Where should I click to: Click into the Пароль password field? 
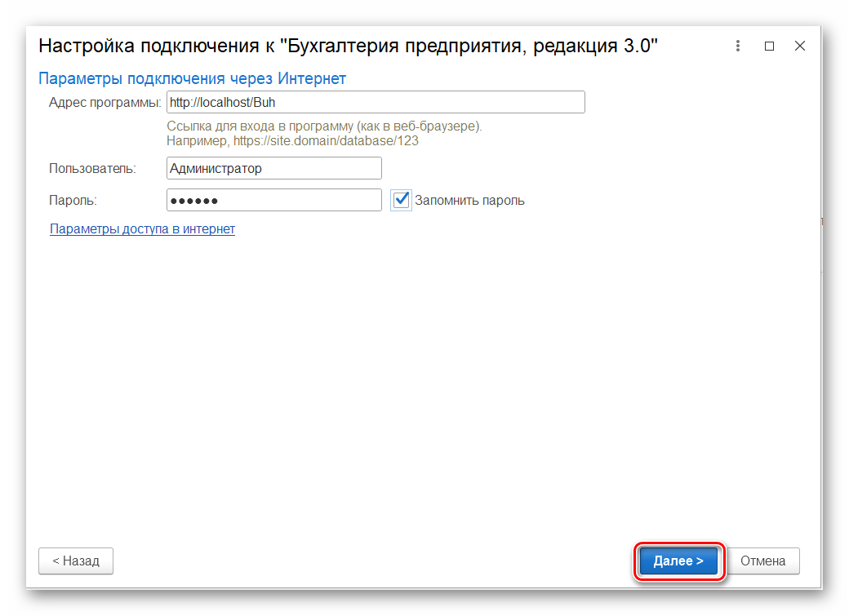(274, 200)
